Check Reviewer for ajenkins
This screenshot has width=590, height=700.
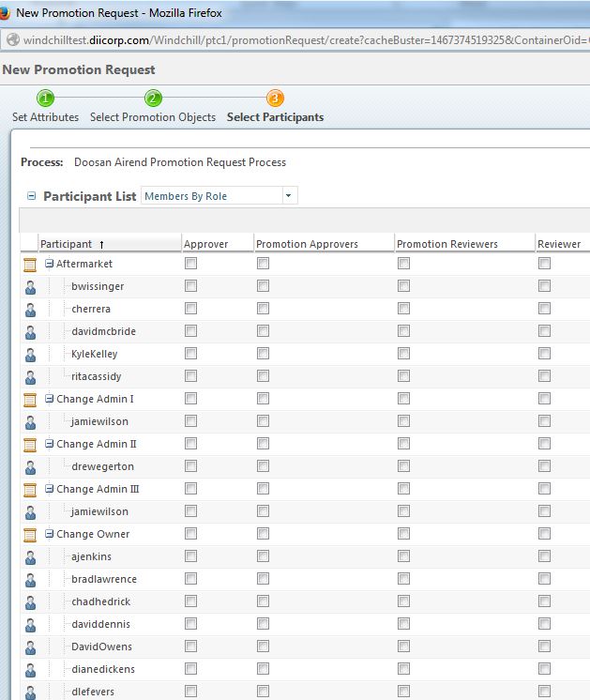point(544,556)
